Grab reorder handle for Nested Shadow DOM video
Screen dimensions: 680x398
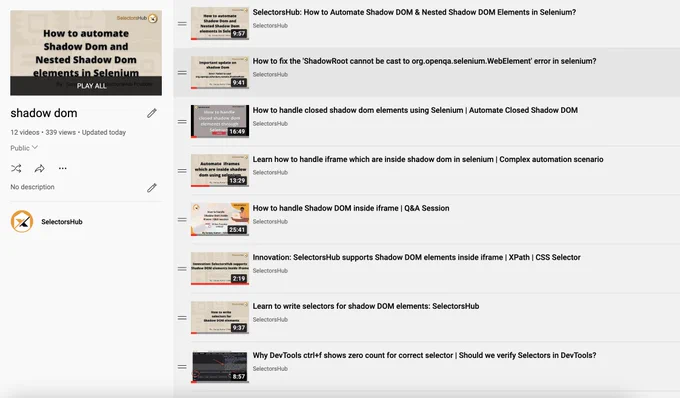182,23
